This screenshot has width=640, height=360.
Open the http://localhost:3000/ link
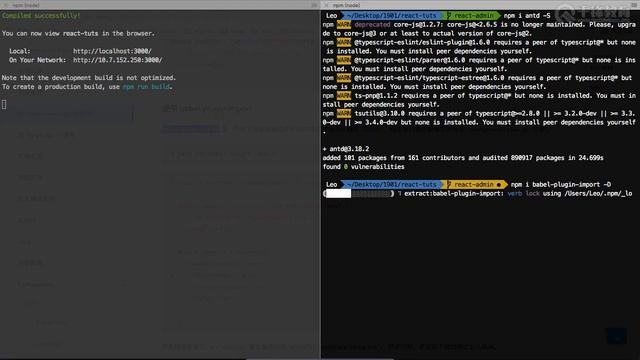pyautogui.click(x=112, y=51)
